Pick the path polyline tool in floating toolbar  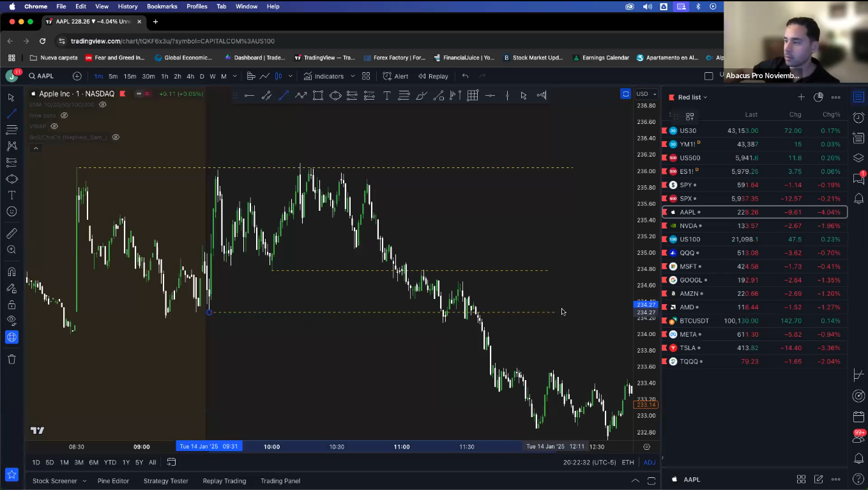pyautogui.click(x=300, y=95)
